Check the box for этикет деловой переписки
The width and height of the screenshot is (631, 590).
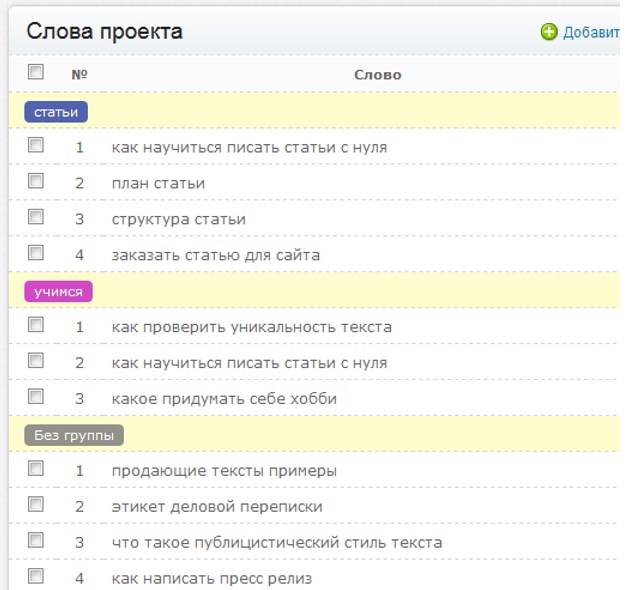click(36, 505)
